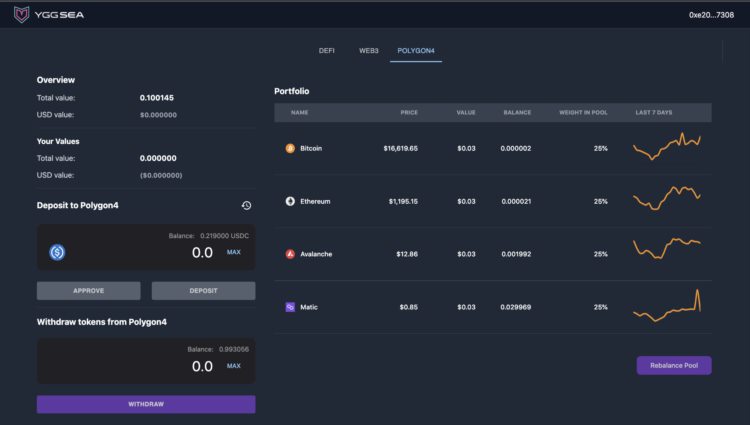Click MAX in the deposit box
This screenshot has width=750, height=425.
234,252
